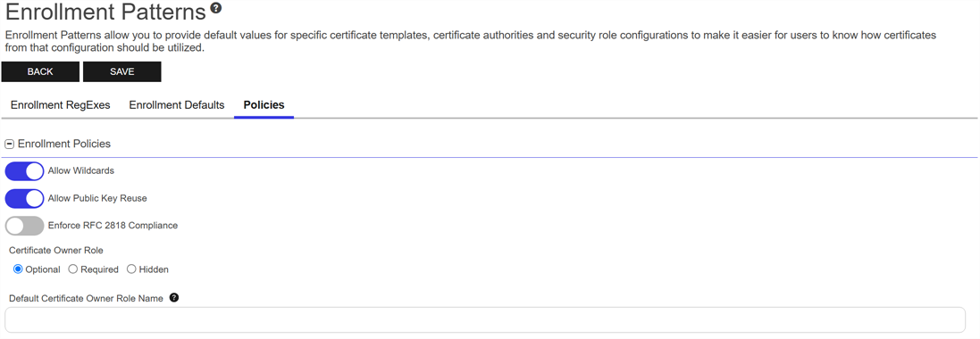Focus the Default Certificate Owner Role Name field
Screen dimensions: 980x339
coord(485,319)
